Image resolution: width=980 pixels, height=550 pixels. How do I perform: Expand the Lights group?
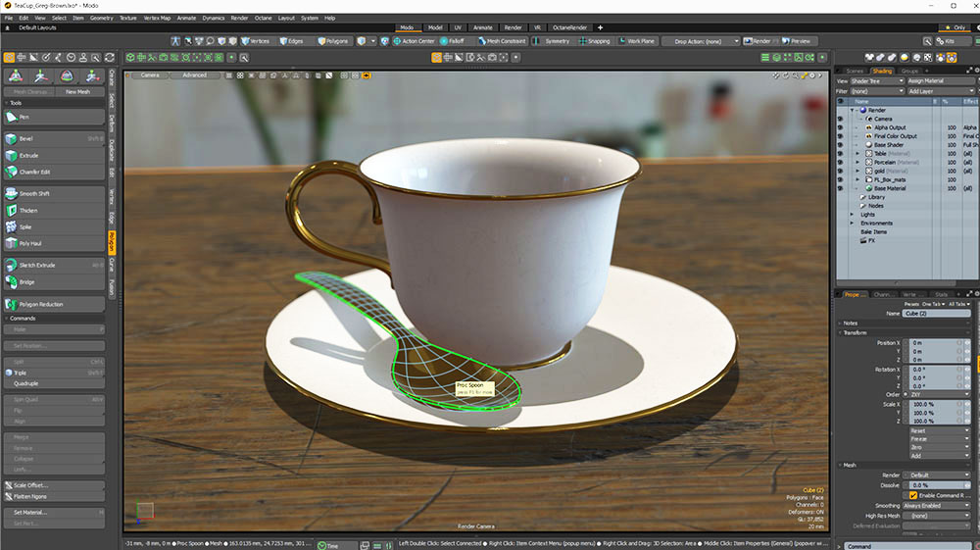coord(852,215)
